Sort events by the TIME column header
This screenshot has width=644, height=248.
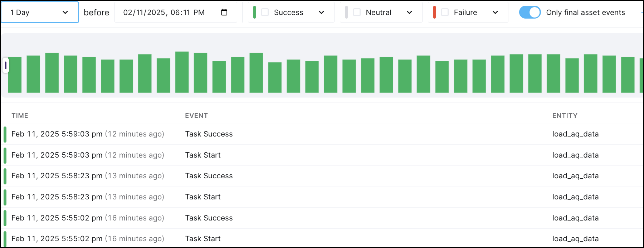click(x=20, y=115)
